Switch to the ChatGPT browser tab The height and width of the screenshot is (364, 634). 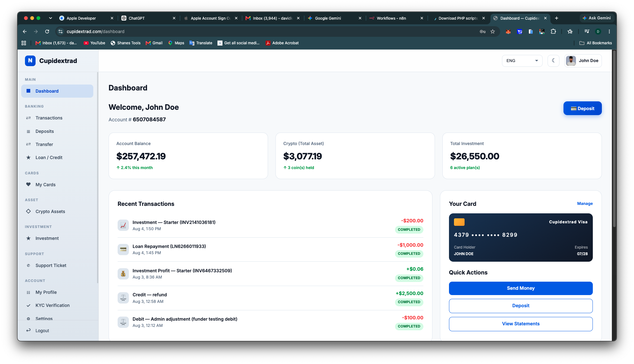point(149,18)
